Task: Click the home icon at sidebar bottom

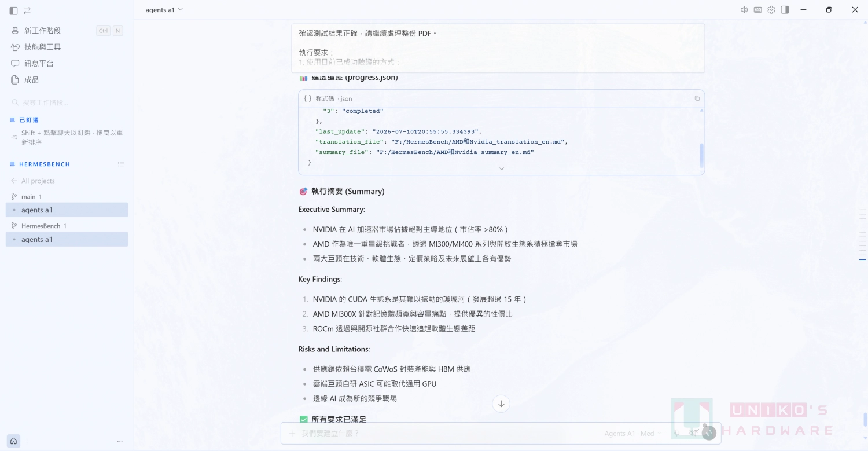Action: pyautogui.click(x=13, y=441)
